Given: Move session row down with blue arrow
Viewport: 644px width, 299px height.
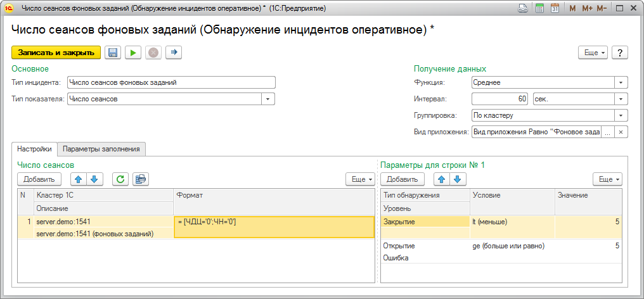Looking at the screenshot, I should click(94, 179).
